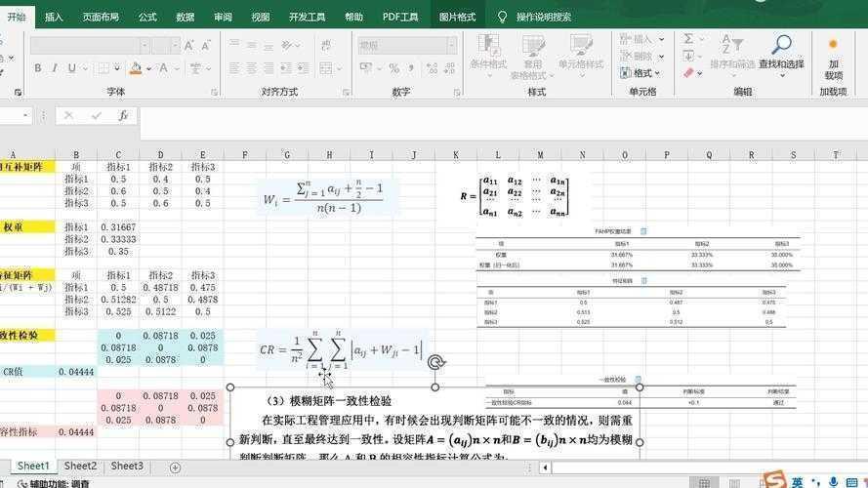
Task: Add a new sheet plus button
Action: (175, 468)
